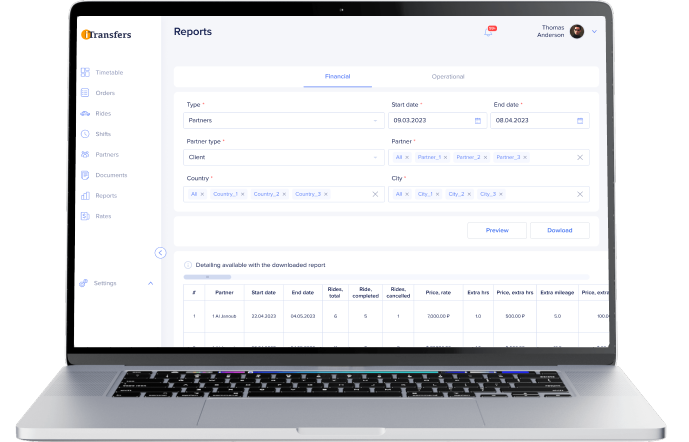Viewport: 689px width, 442px height.
Task: Open the Start date calendar picker
Action: 478,120
